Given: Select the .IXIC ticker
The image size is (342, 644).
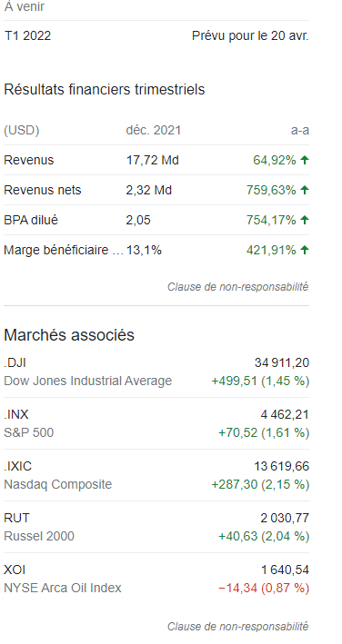Looking at the screenshot, I should 17,467.
